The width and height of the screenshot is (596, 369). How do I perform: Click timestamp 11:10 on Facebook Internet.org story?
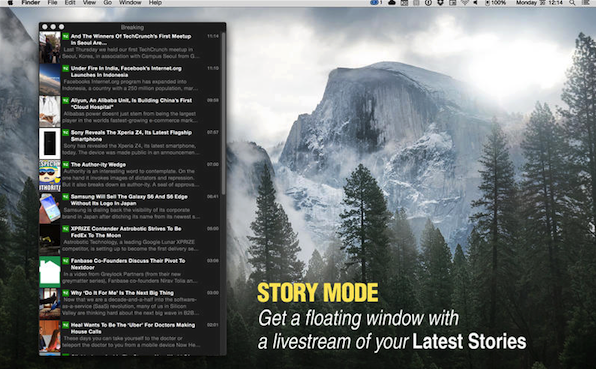(213, 68)
